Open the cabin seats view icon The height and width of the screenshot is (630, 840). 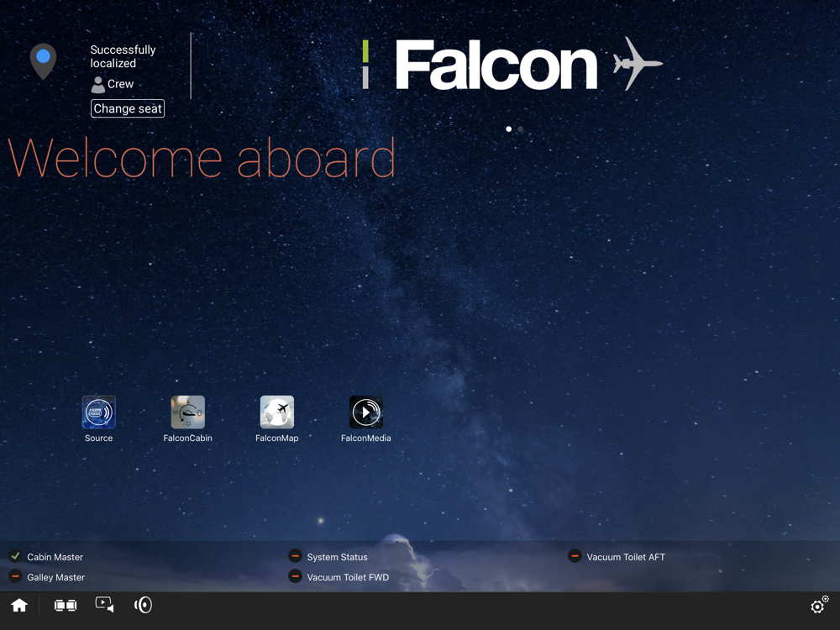pyautogui.click(x=66, y=606)
